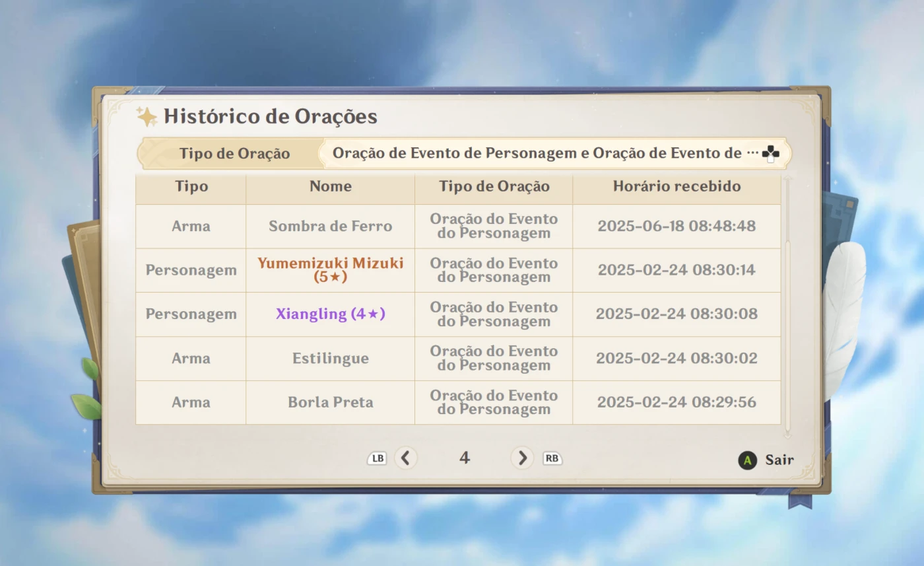Click the timestamp 2025-02-24 08:30:02
Screen dimensions: 924x566
[x=676, y=358]
